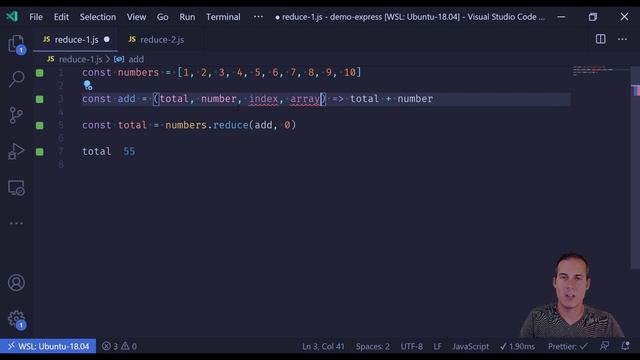Screen dimensions: 640x360
Task: Open the File menu
Action: click(36, 17)
